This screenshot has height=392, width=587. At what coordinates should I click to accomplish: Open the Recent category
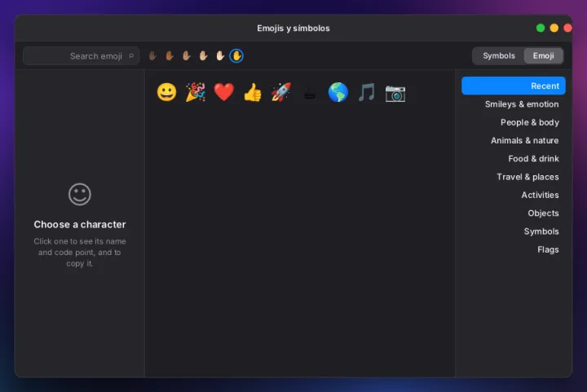tap(514, 86)
